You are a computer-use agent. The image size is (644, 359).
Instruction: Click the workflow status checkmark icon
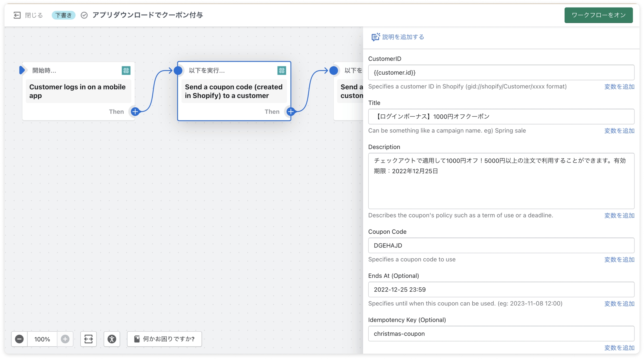click(84, 15)
